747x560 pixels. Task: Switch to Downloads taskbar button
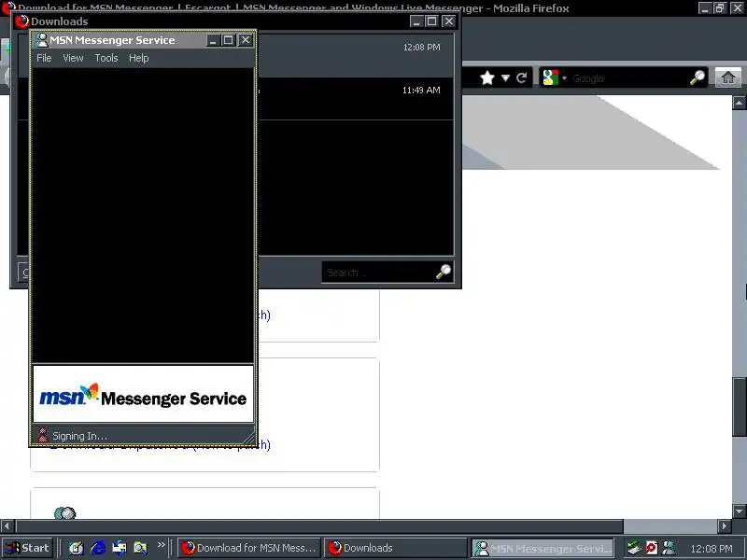pyautogui.click(x=395, y=548)
